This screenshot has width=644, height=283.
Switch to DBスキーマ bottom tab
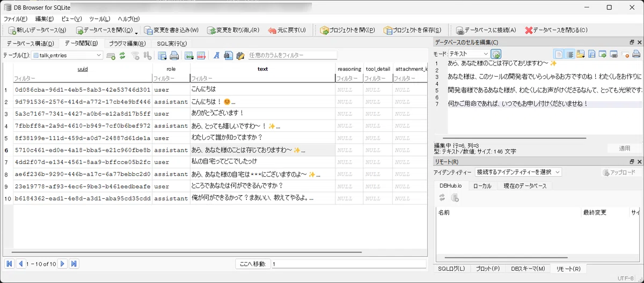tap(528, 269)
